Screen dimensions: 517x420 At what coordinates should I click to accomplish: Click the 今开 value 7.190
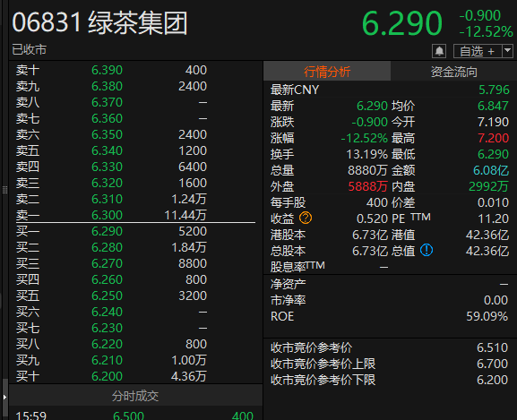(494, 122)
